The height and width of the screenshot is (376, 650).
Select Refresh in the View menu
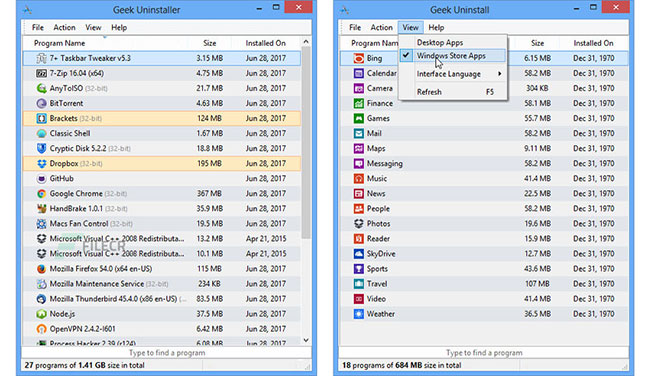point(453,92)
